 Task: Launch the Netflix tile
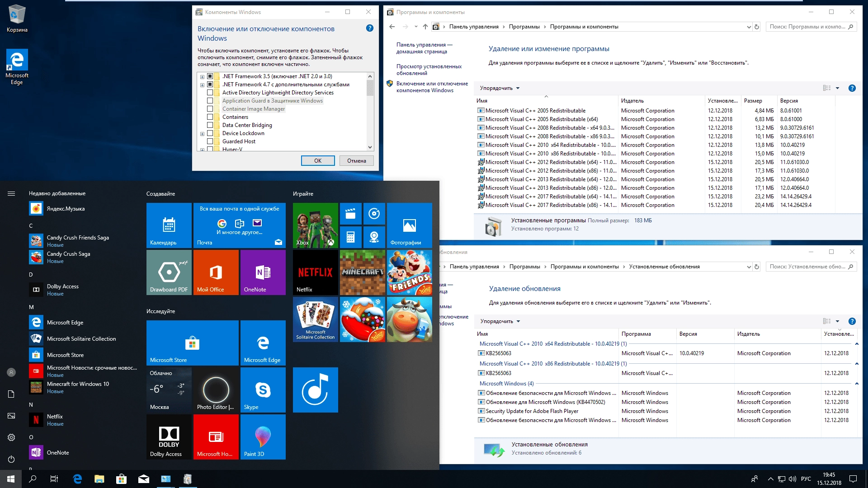[x=316, y=272]
